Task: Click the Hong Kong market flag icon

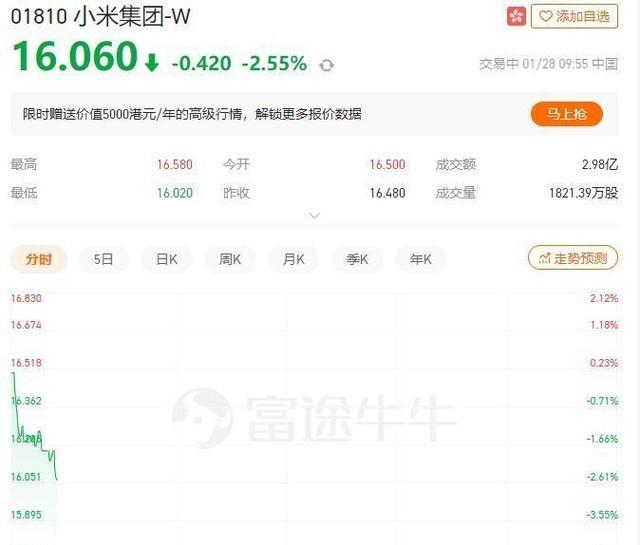Action: (516, 16)
